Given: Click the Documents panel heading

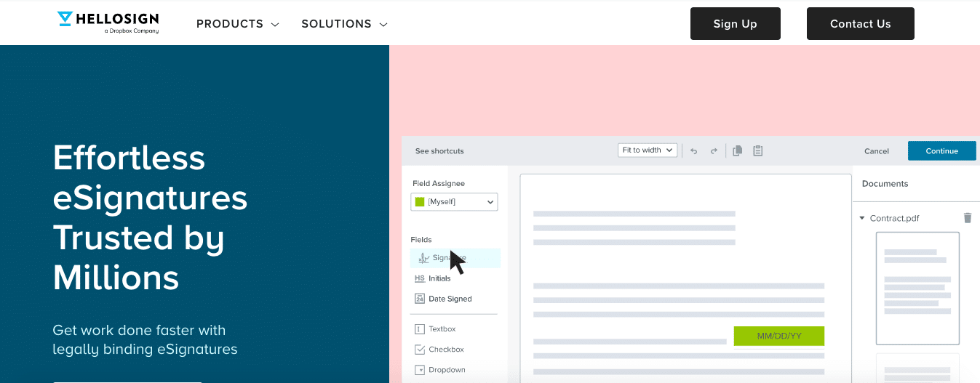Looking at the screenshot, I should click(x=885, y=184).
